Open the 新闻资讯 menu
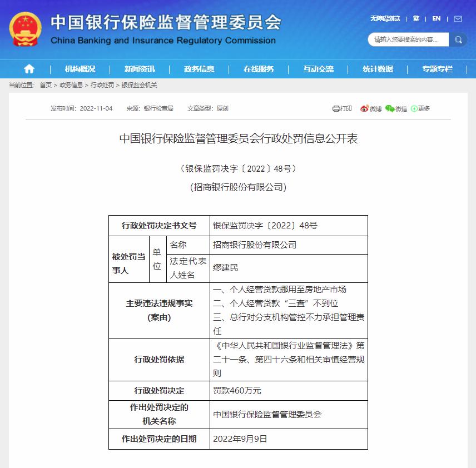 click(x=140, y=69)
